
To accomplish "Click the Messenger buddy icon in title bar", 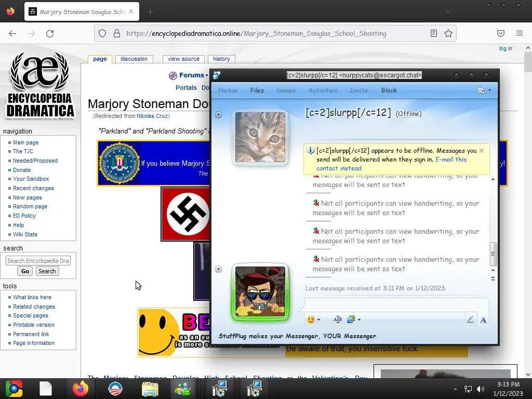I will click(x=217, y=75).
